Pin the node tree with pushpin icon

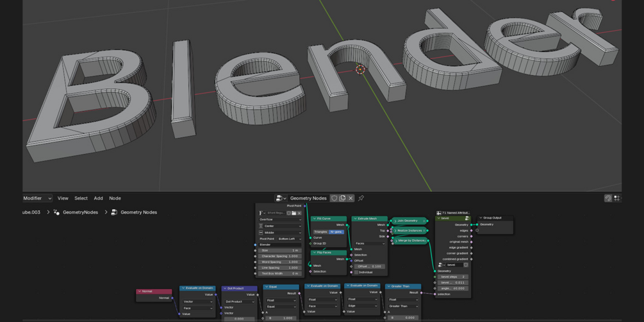coord(361,198)
